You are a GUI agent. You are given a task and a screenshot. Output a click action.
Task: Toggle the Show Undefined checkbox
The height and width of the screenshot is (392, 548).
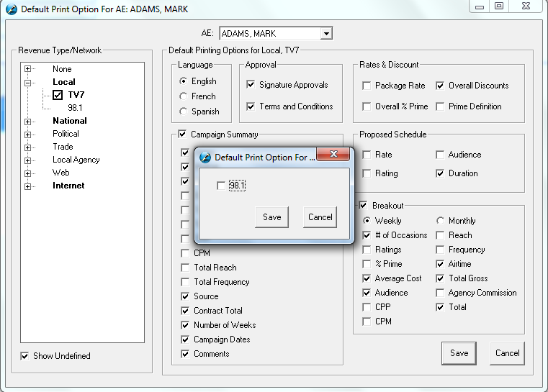25,356
